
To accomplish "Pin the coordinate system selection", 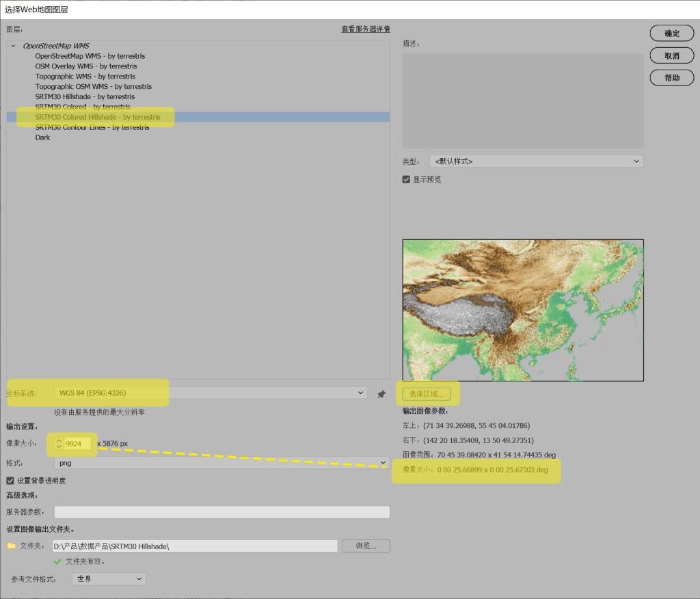I will (381, 392).
